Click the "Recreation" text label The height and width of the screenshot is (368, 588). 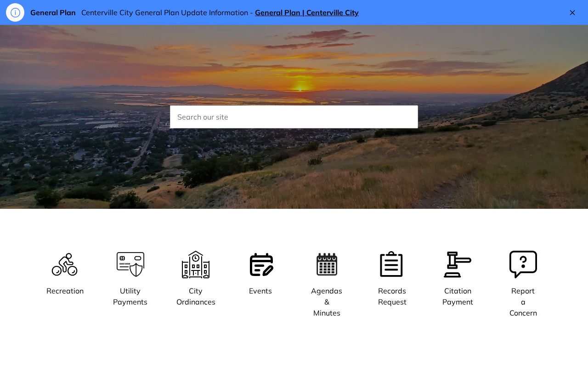(x=65, y=291)
